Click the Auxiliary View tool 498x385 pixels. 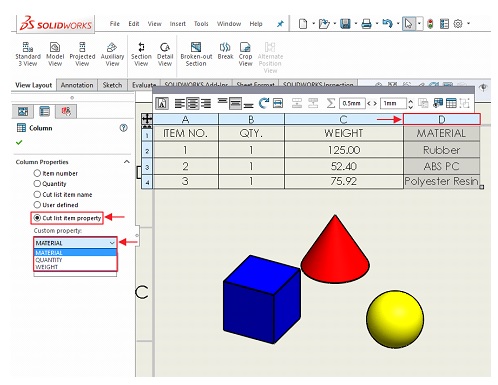[112, 54]
